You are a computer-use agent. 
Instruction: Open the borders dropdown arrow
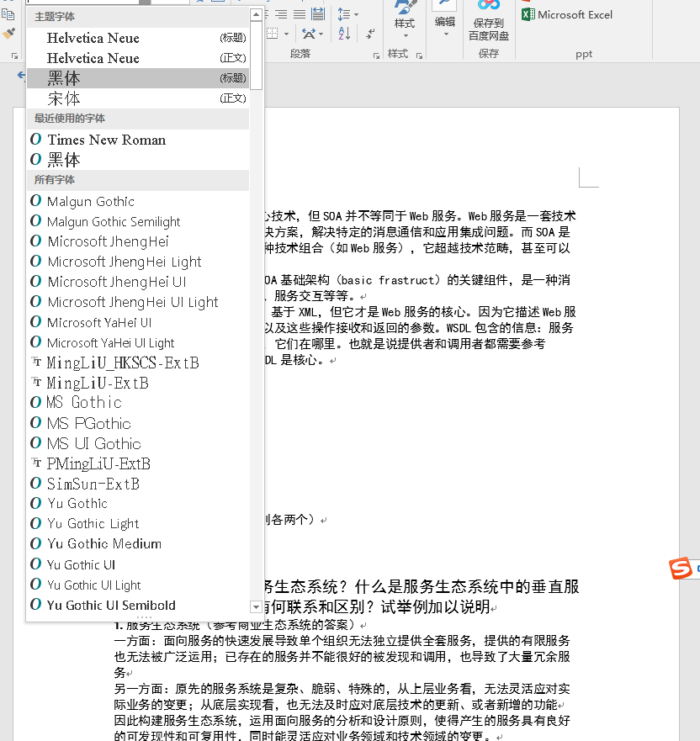286,34
